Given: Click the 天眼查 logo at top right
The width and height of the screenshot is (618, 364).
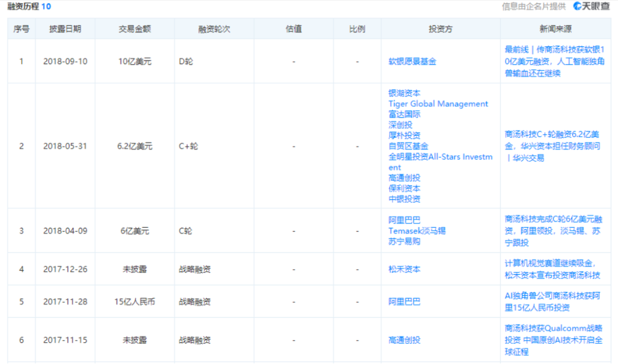Looking at the screenshot, I should point(591,6).
